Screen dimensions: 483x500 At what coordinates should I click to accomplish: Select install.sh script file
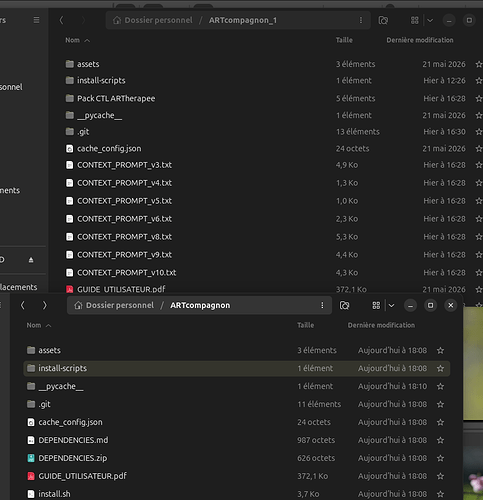(237, 494)
